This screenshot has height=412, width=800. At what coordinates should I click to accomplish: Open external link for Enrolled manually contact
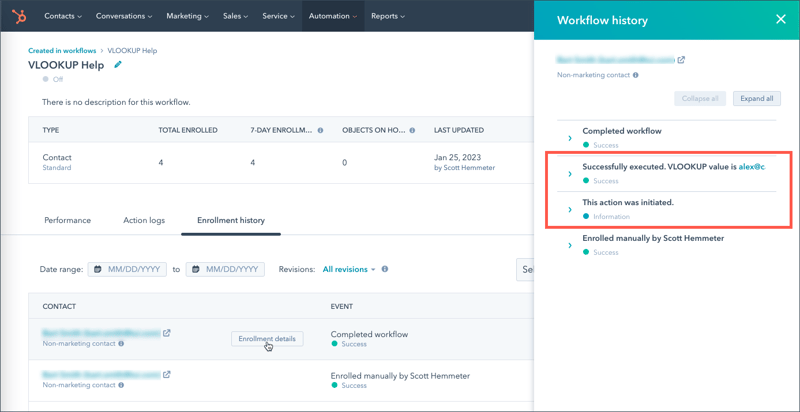tap(166, 374)
